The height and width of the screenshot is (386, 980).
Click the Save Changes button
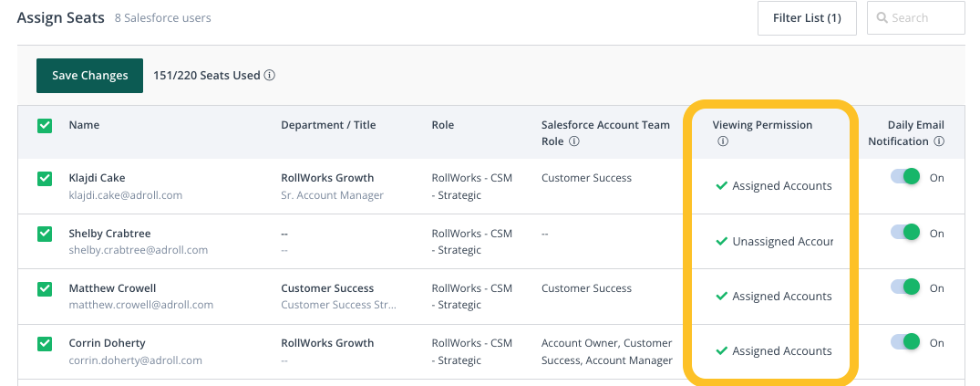pyautogui.click(x=89, y=76)
